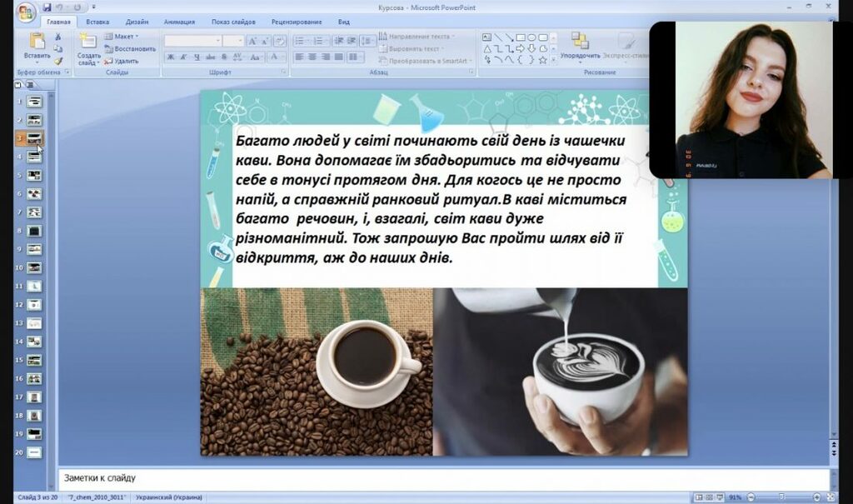The image size is (853, 504).
Task: Switch to the Вставка tab
Action: pos(97,22)
